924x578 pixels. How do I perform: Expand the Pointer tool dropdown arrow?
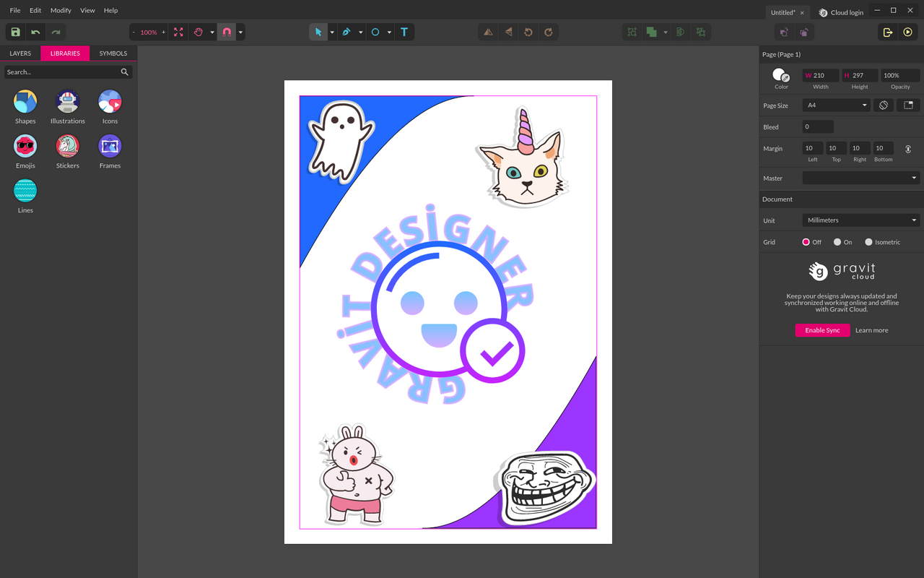tap(332, 33)
